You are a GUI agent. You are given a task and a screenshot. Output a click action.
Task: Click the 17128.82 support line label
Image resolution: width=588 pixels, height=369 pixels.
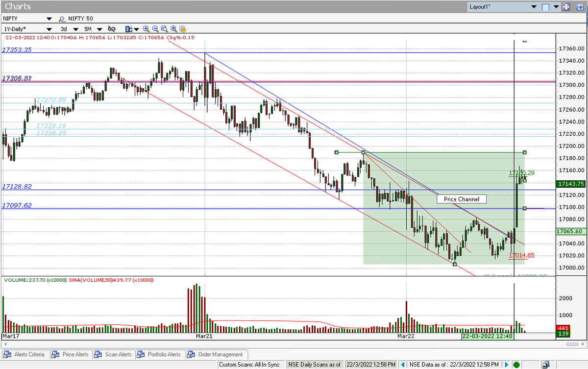pos(17,187)
